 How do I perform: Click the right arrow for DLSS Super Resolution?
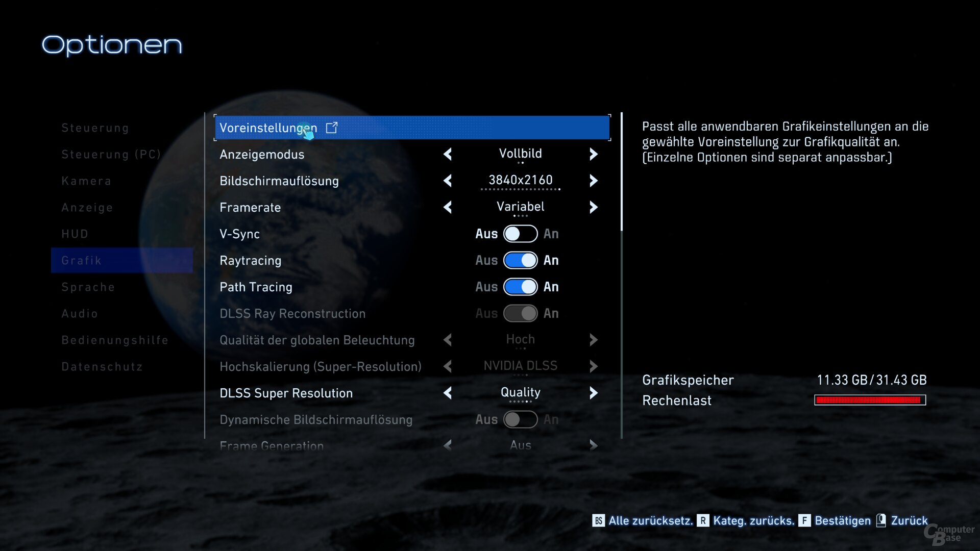[593, 393]
